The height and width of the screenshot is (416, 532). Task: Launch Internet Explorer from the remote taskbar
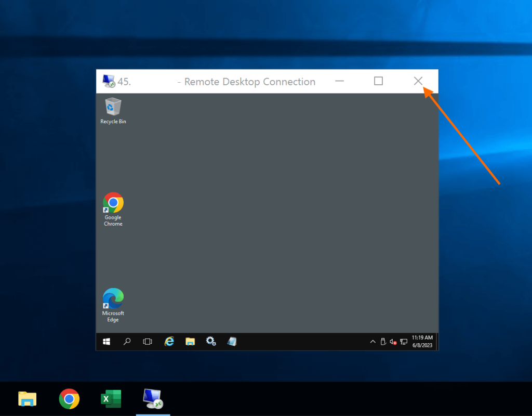pos(169,342)
